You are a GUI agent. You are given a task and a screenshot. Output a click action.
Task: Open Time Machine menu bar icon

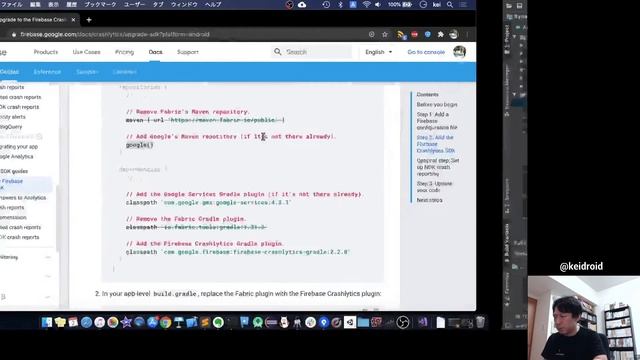(x=326, y=4)
